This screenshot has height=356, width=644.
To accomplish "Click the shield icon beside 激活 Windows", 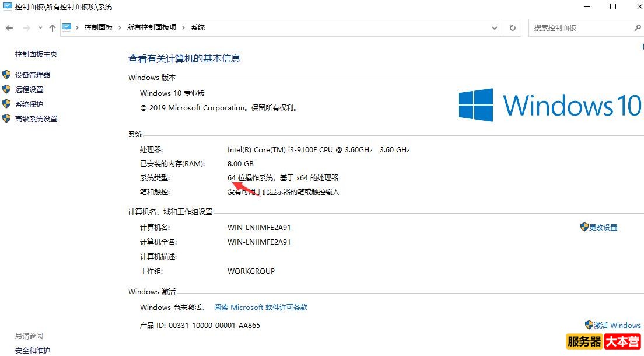I will click(589, 325).
